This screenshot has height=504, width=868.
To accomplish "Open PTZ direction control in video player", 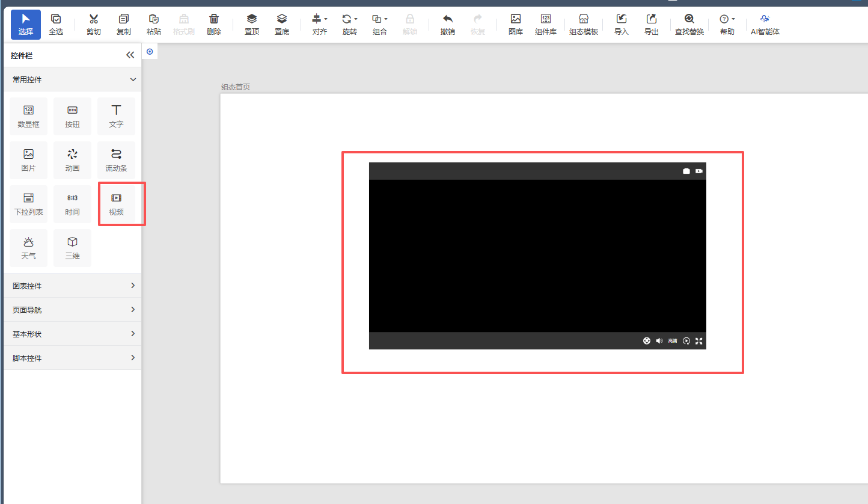I will pyautogui.click(x=647, y=341).
